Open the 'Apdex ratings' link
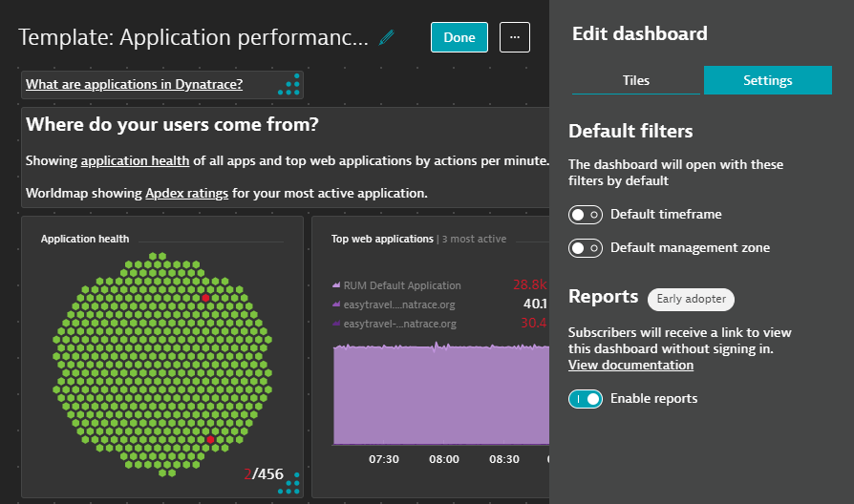The image size is (854, 504). (187, 193)
